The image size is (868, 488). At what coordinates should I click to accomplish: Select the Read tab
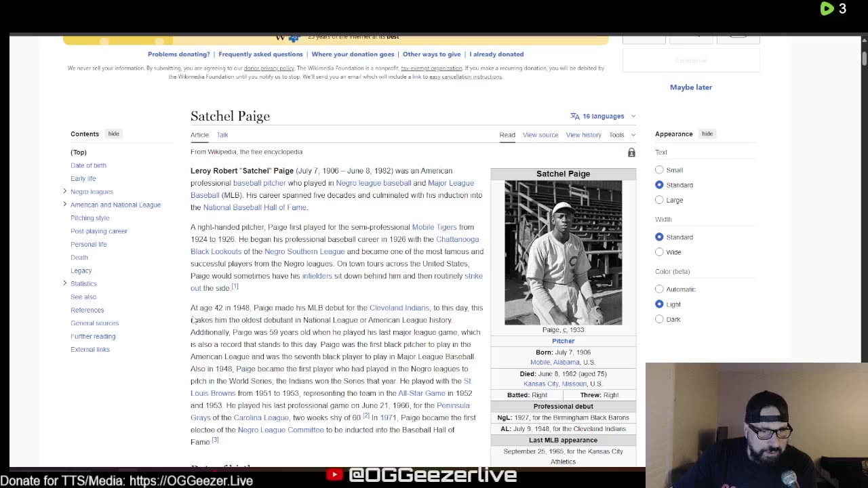pos(507,135)
